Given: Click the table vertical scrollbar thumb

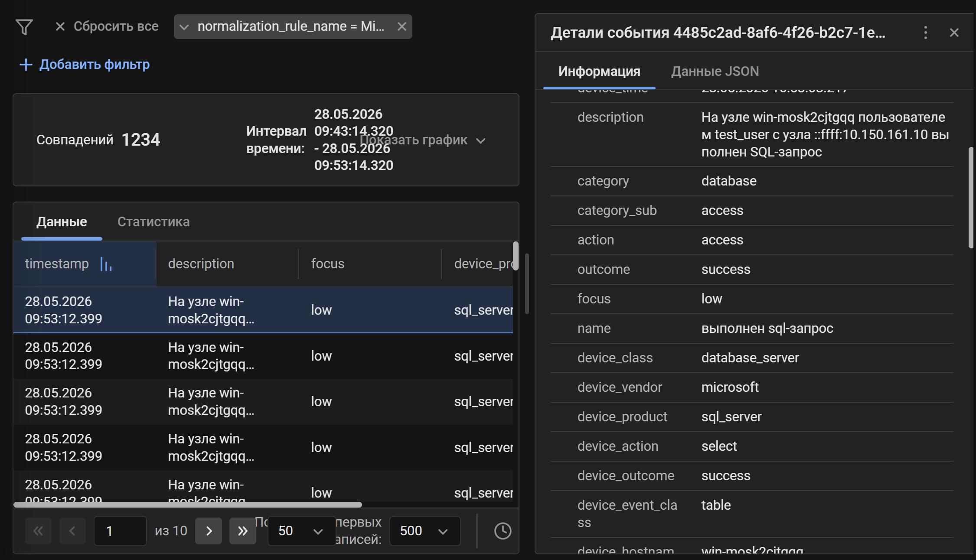Looking at the screenshot, I should 516,256.
